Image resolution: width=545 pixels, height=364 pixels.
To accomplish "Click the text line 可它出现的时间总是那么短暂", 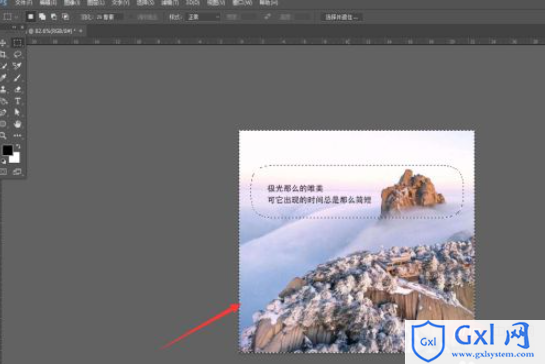I will coord(319,200).
